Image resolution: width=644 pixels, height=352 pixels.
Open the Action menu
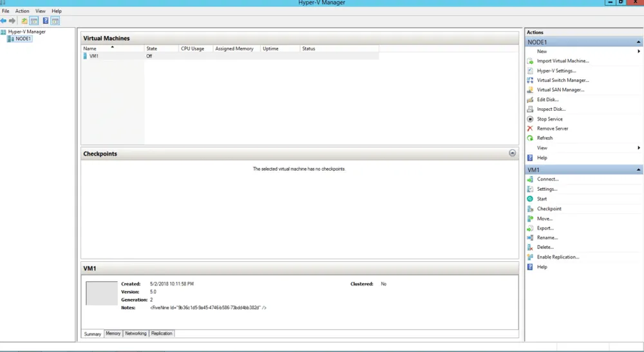[23, 11]
